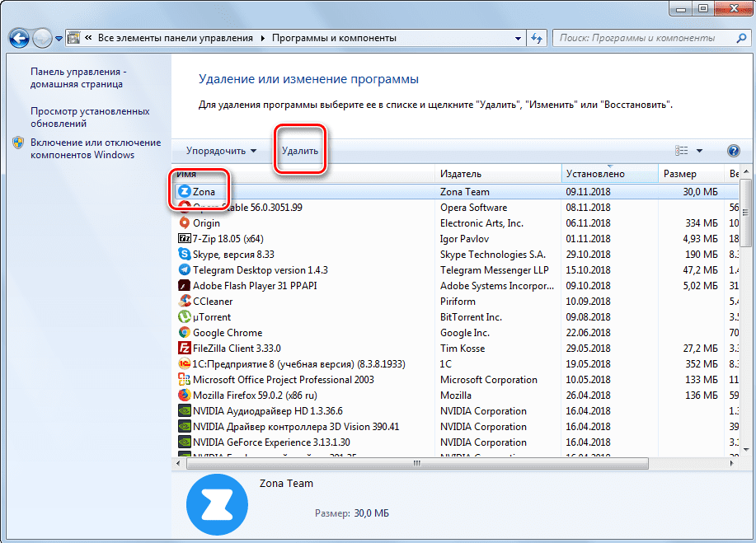The height and width of the screenshot is (543, 756).
Task: Click the Origin program icon
Action: (x=184, y=222)
